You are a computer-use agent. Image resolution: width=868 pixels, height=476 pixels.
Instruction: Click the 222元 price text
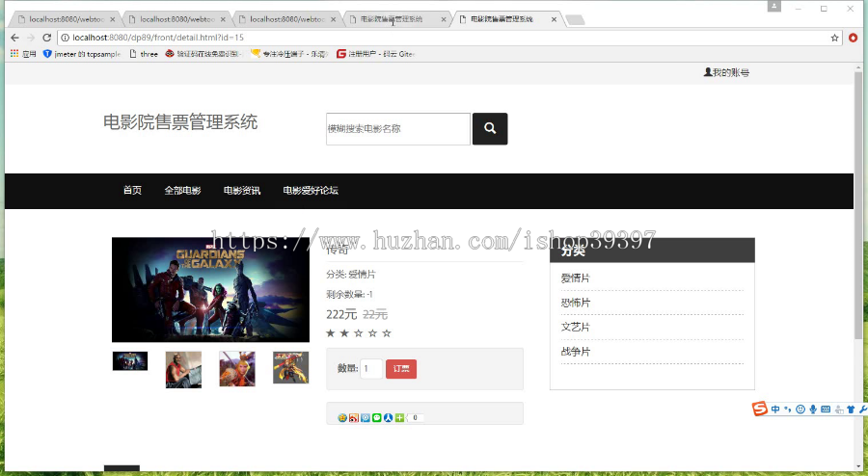click(341, 314)
